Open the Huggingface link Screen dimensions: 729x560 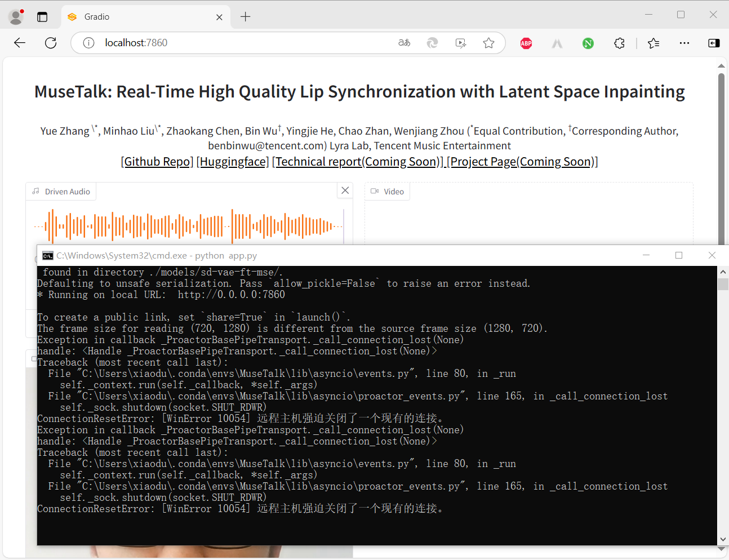click(x=233, y=162)
